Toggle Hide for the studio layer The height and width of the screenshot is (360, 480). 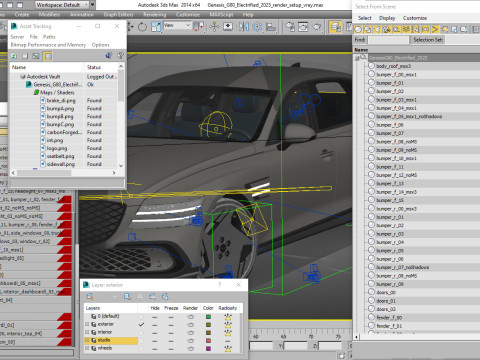click(x=155, y=340)
